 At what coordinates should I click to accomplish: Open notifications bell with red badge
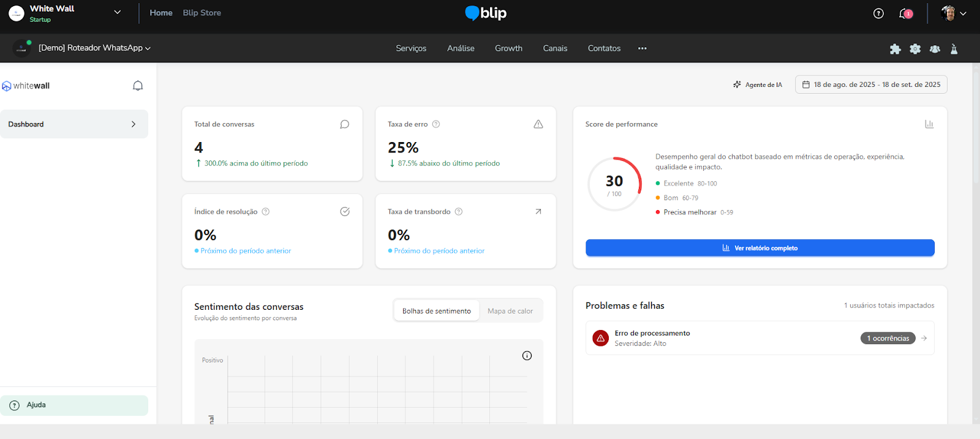[x=905, y=13]
